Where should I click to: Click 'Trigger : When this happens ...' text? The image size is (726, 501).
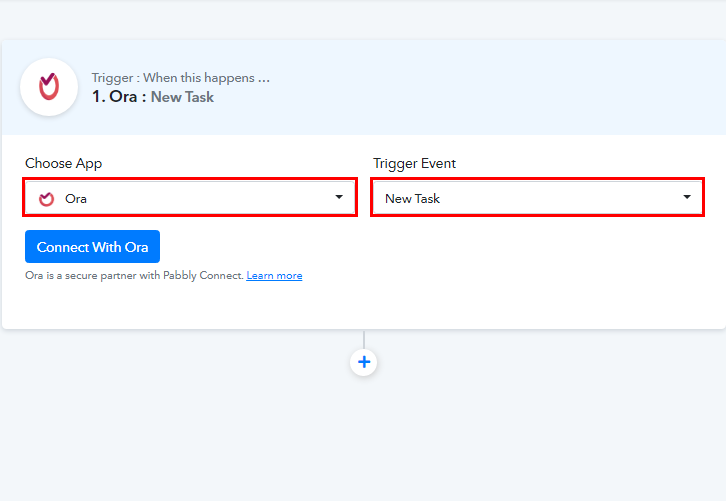pos(181,78)
